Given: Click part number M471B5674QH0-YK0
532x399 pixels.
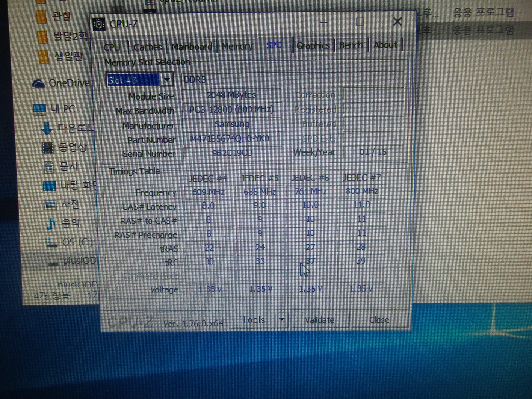Looking at the screenshot, I should (x=232, y=139).
